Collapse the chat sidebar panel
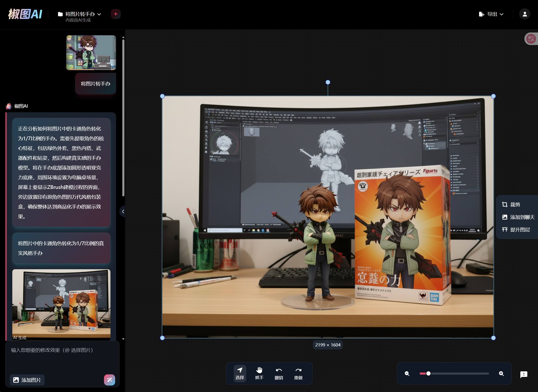This screenshot has height=392, width=538. (123, 211)
